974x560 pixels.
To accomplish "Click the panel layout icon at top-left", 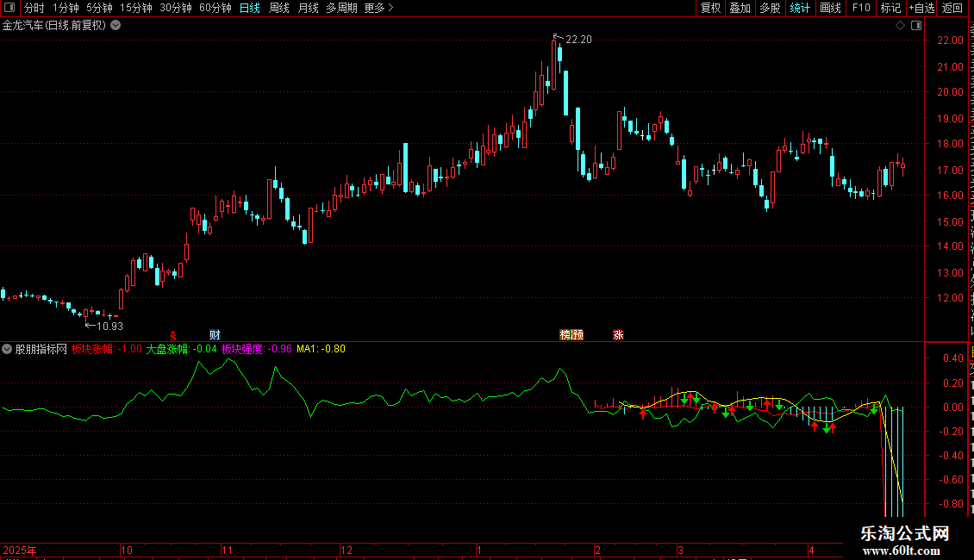I will pos(9,8).
